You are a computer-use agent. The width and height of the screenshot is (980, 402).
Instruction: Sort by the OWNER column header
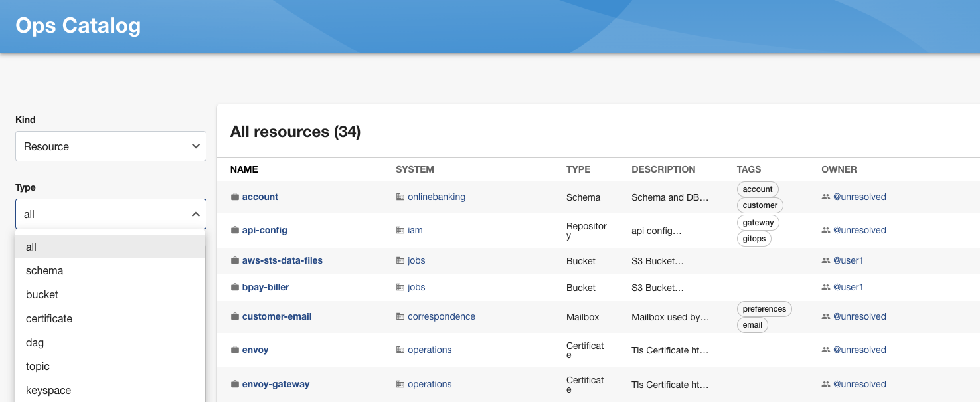(x=839, y=169)
